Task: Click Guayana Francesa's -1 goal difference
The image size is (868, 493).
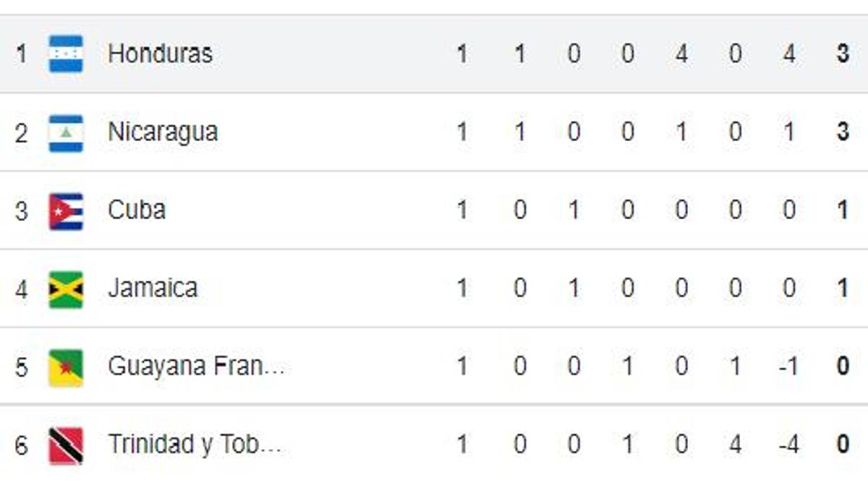Action: [788, 366]
